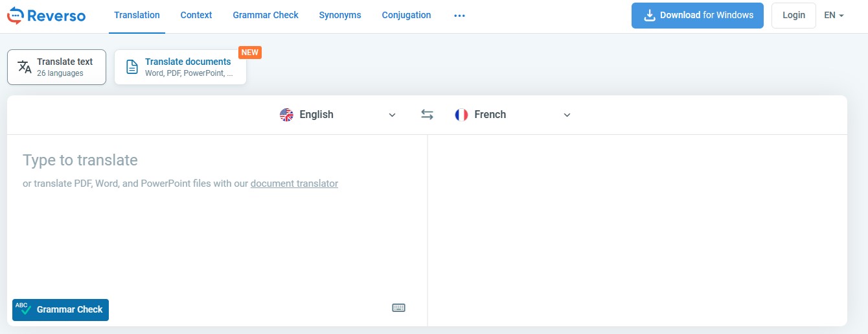868x334 pixels.
Task: Click the French flag icon
Action: (x=461, y=115)
